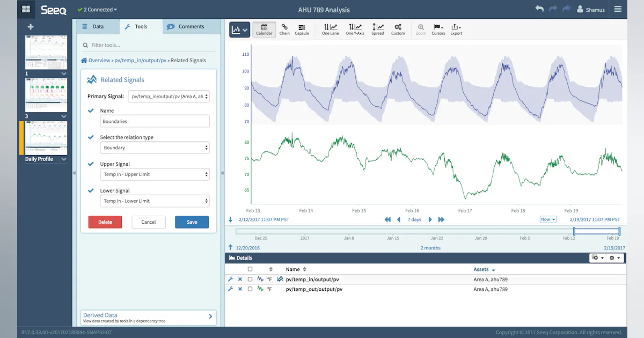Click the Custom view settings icon

pos(398,29)
